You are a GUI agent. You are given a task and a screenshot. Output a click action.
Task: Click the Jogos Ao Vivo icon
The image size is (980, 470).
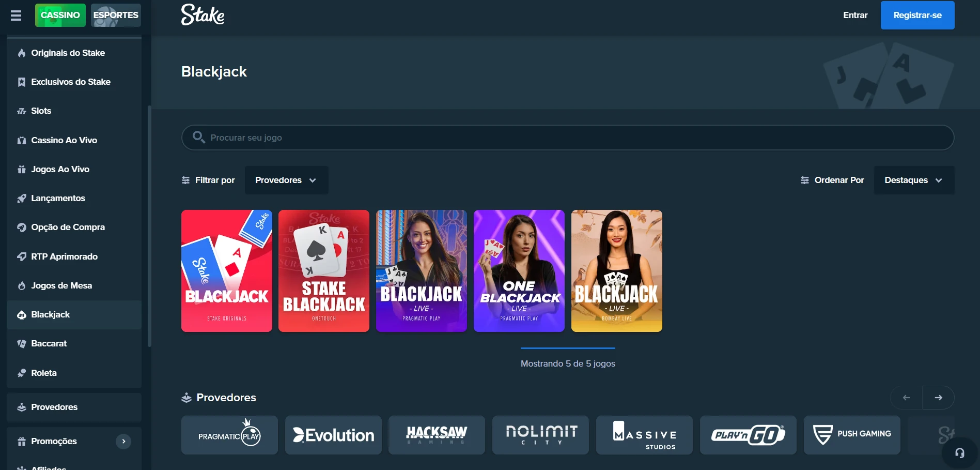(x=22, y=169)
